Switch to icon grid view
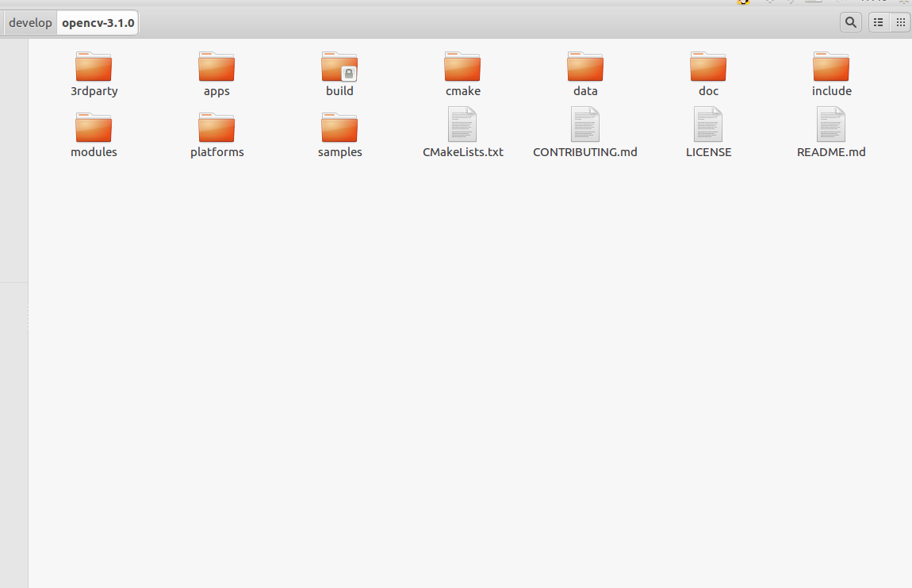 (x=900, y=23)
